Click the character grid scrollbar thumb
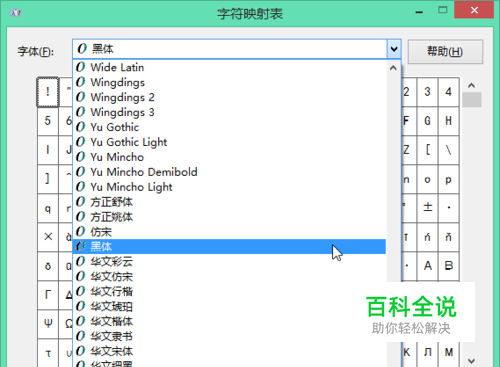 (472, 100)
